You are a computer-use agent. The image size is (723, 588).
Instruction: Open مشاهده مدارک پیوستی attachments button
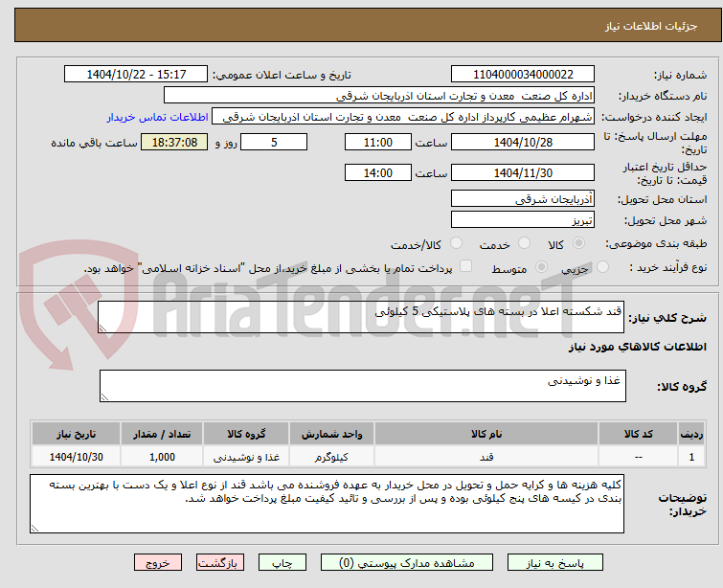click(x=407, y=563)
